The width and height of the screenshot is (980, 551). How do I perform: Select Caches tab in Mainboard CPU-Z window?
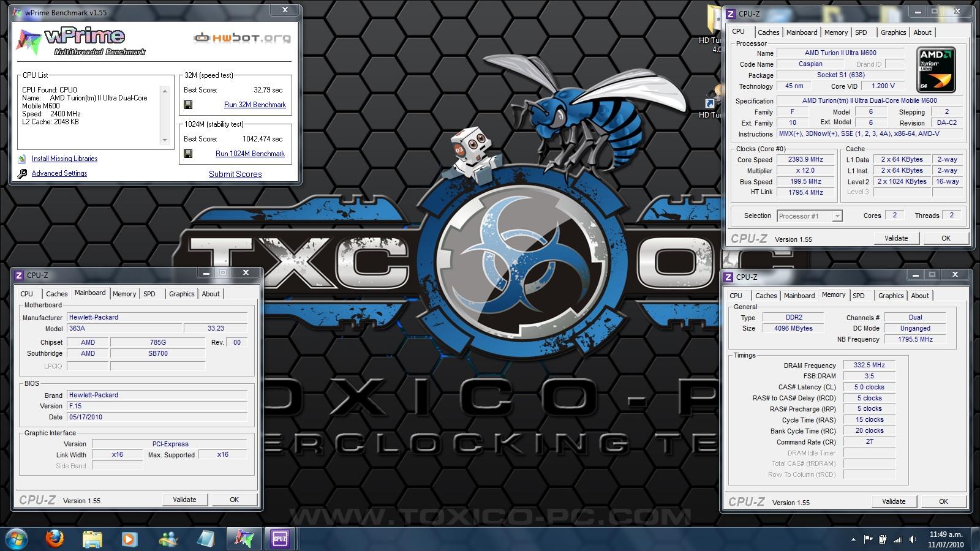56,294
